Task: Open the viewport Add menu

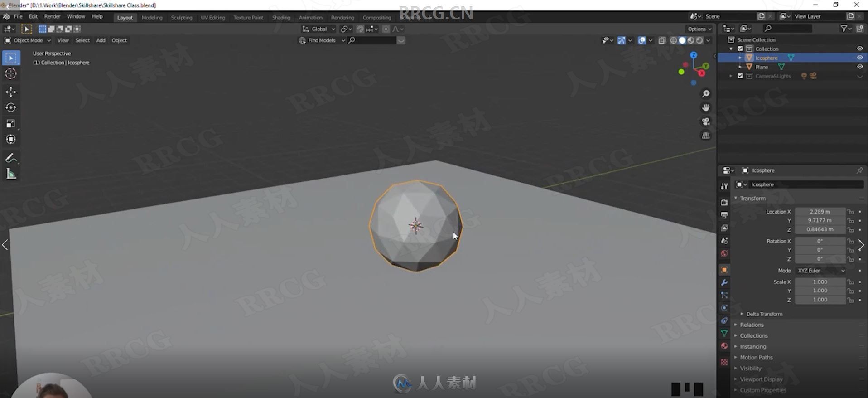Action: (101, 40)
